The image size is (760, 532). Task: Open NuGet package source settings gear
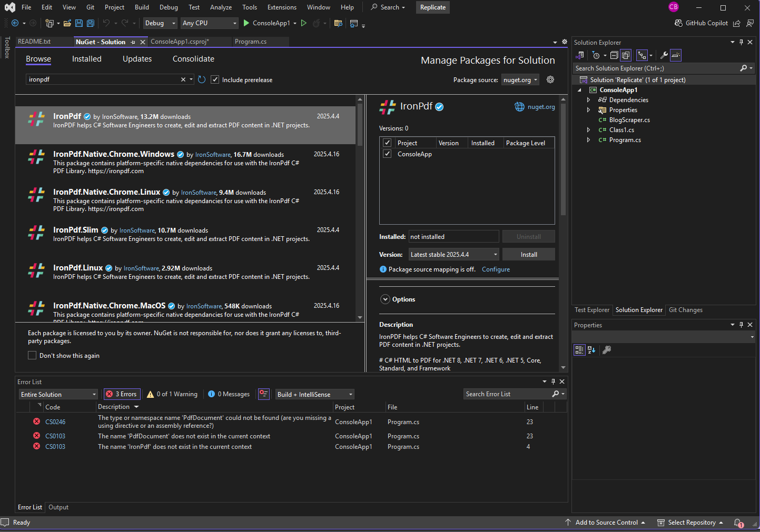pos(550,79)
